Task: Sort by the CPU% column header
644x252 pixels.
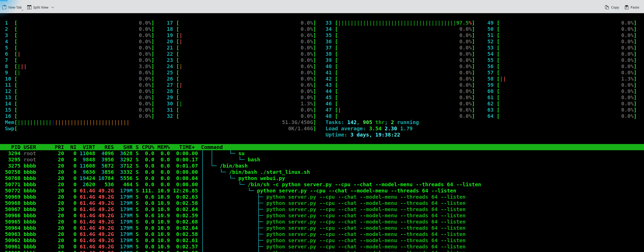Action: pyautogui.click(x=148, y=147)
